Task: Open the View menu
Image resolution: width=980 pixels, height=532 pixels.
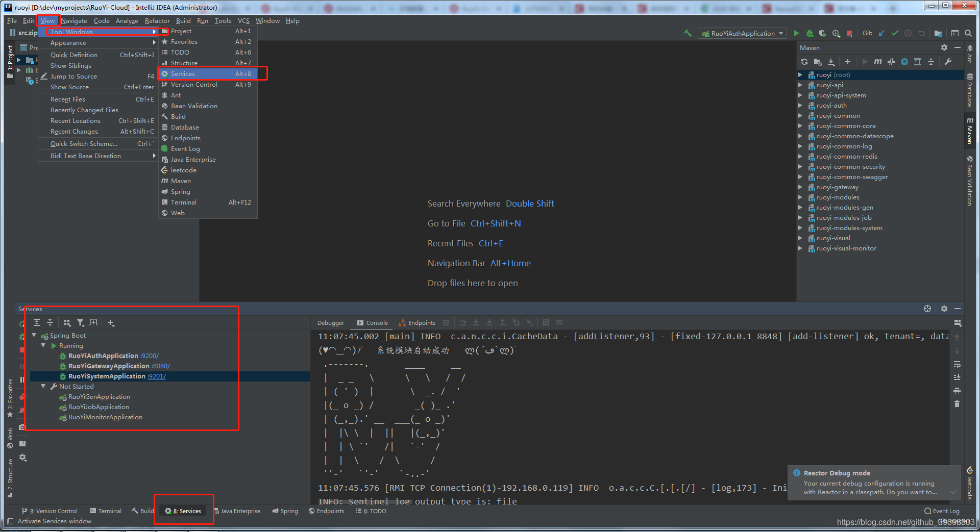Action: tap(47, 20)
